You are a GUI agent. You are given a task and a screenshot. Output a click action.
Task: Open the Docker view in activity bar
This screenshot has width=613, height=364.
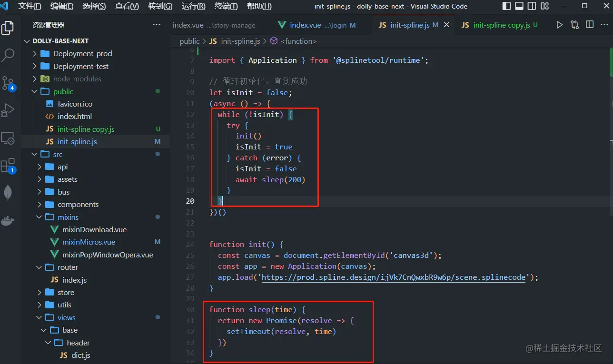coord(8,220)
